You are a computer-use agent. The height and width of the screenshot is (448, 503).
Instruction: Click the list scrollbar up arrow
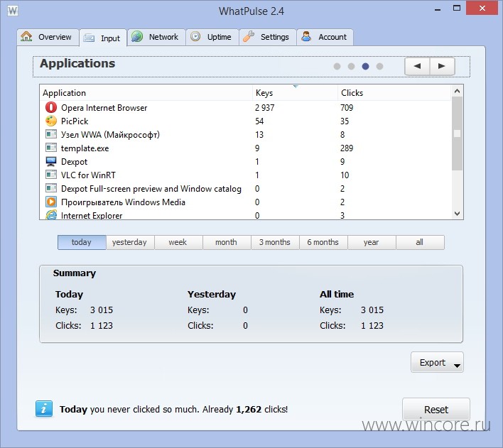(457, 91)
